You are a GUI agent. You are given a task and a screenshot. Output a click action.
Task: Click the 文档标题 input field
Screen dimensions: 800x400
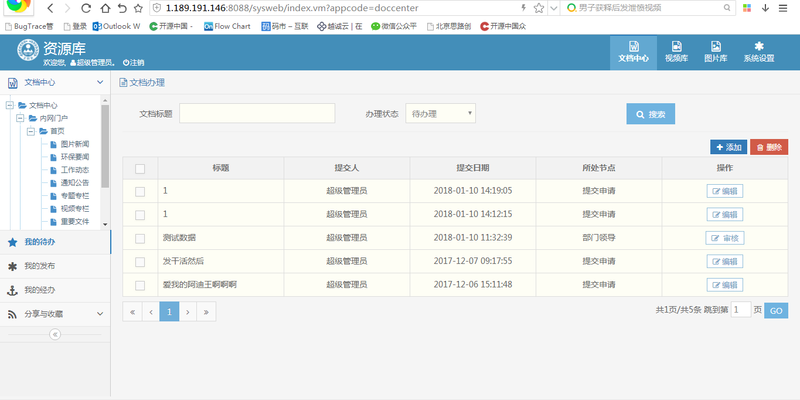[x=257, y=113]
